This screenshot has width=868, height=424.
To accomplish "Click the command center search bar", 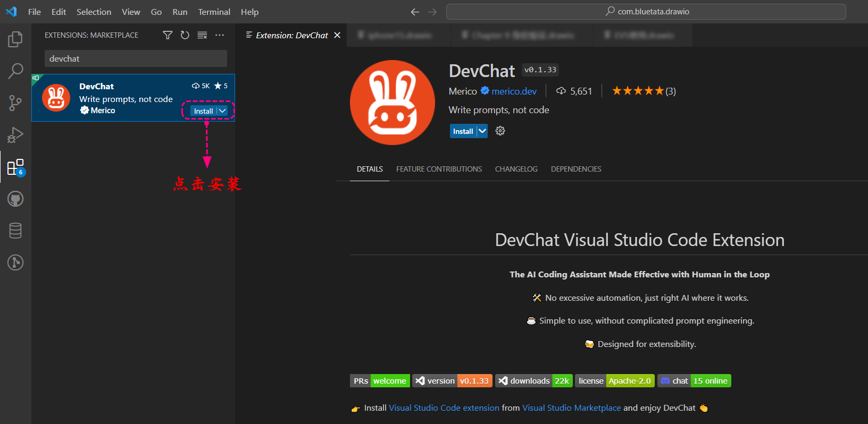I will (646, 12).
